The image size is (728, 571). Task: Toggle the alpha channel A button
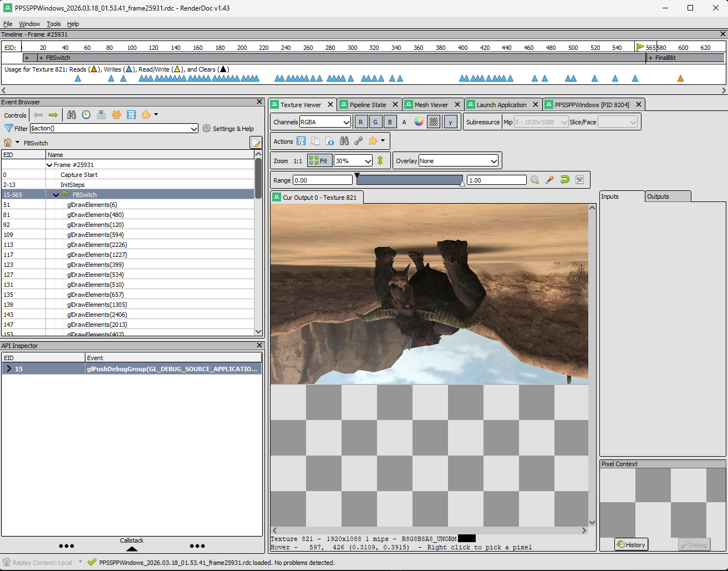tap(404, 122)
